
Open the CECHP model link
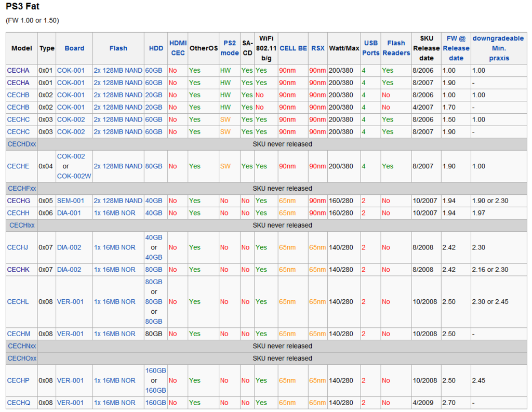[18, 381]
